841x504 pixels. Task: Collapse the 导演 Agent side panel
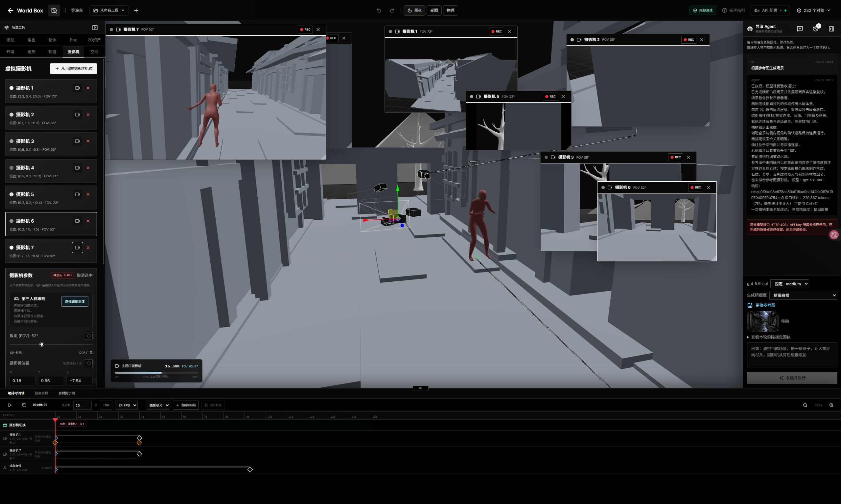[x=831, y=29]
